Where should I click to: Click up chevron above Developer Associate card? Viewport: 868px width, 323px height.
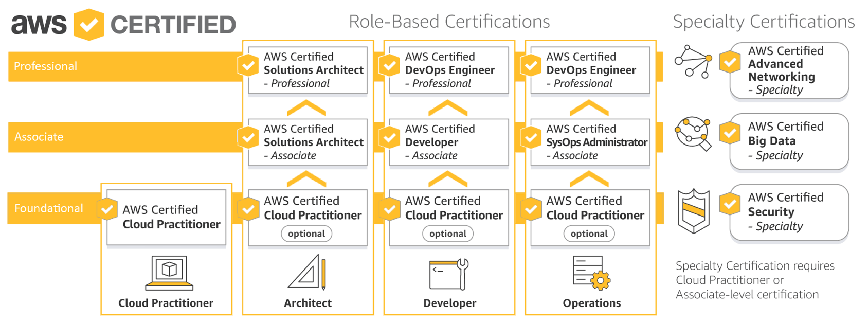pyautogui.click(x=448, y=108)
